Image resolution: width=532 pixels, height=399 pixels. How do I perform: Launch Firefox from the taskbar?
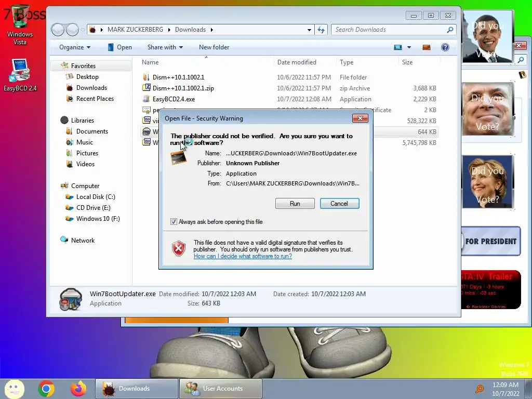[x=78, y=389]
